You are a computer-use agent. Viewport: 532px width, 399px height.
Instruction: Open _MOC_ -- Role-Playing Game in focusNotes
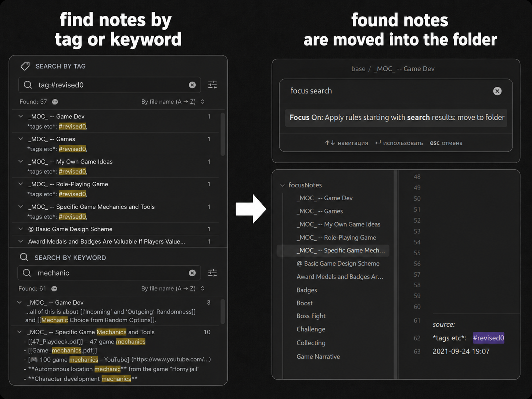(336, 238)
